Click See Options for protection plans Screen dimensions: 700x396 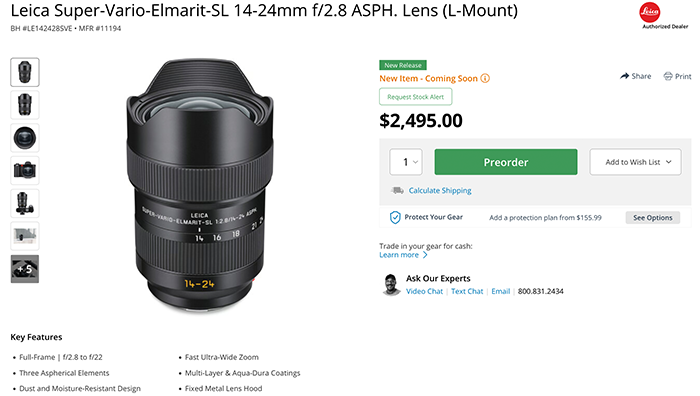pyautogui.click(x=652, y=218)
